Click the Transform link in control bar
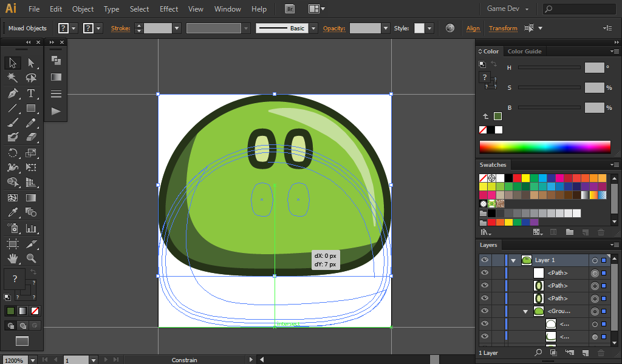This screenshot has width=622, height=364. [503, 29]
